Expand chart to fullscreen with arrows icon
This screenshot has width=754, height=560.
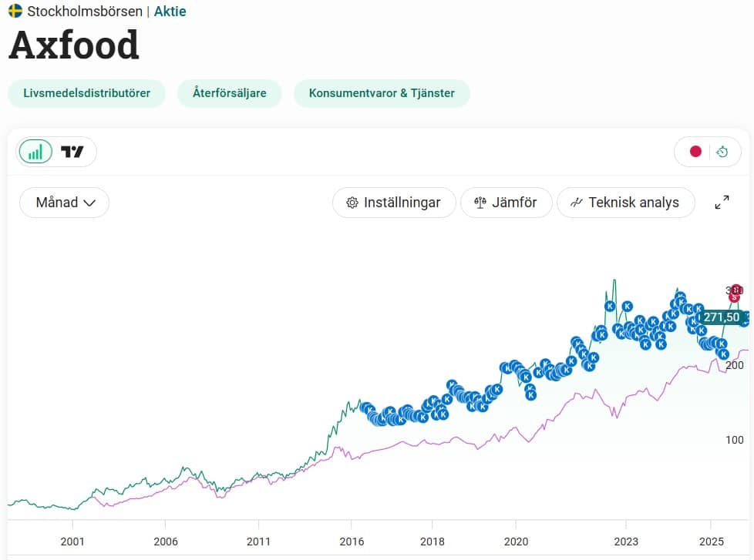[x=722, y=202]
